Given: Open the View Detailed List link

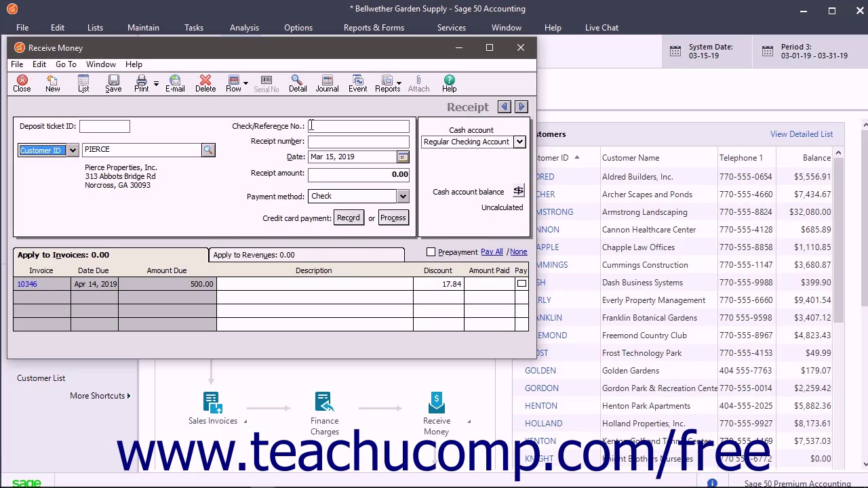Looking at the screenshot, I should coord(801,134).
